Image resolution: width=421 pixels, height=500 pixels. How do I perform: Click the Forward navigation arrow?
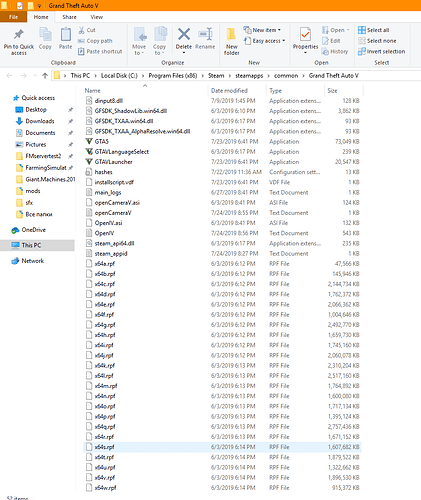(23, 76)
